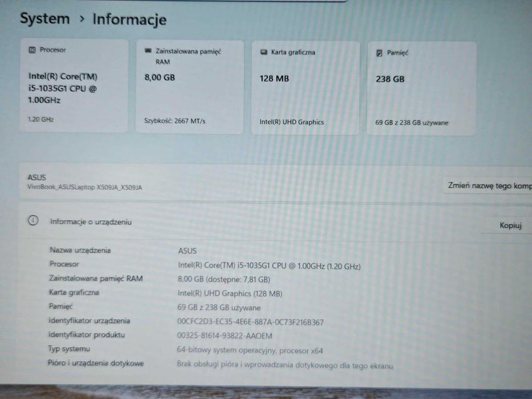532x399 pixels.
Task: Click Pióro i urządzenia dotykowe label
Action: point(96,363)
